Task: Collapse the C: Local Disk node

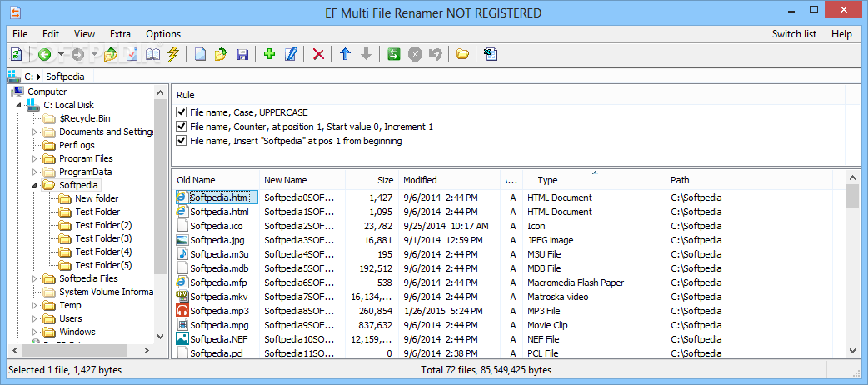Action: pyautogui.click(x=18, y=105)
